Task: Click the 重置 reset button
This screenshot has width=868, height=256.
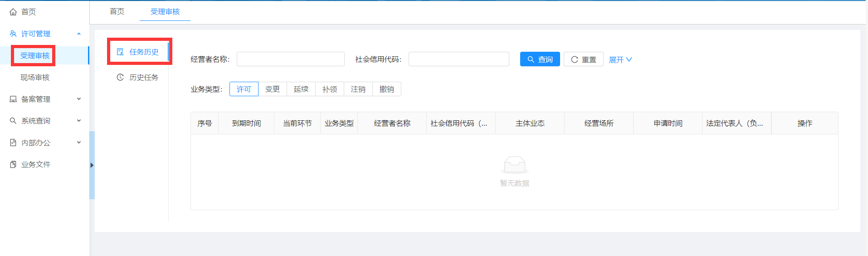Action: coord(583,59)
